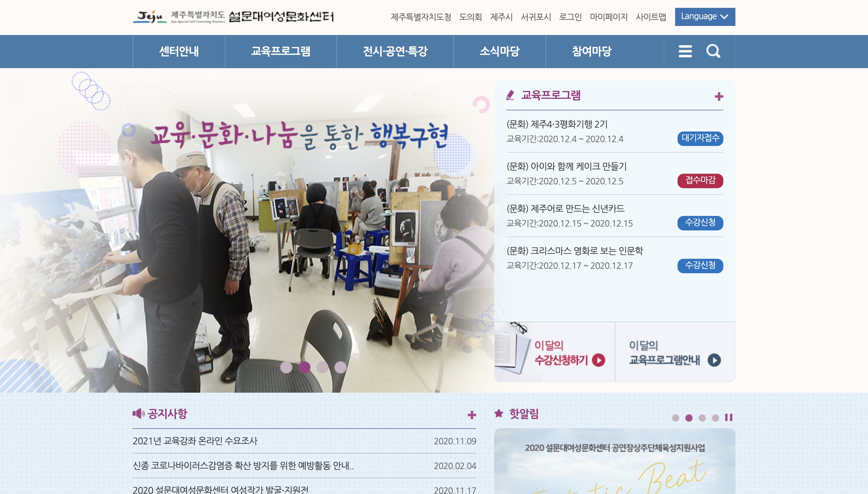Expand the Language dropdown
This screenshot has width=868, height=494.
tap(705, 17)
